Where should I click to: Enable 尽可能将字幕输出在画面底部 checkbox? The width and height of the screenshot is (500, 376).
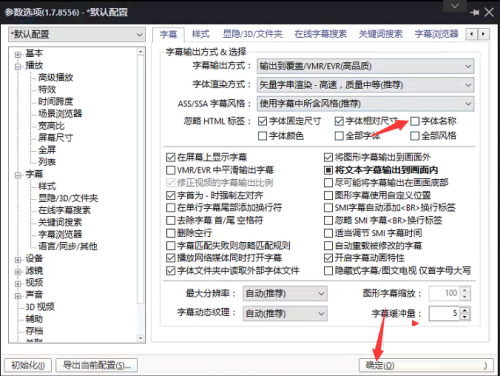point(328,183)
